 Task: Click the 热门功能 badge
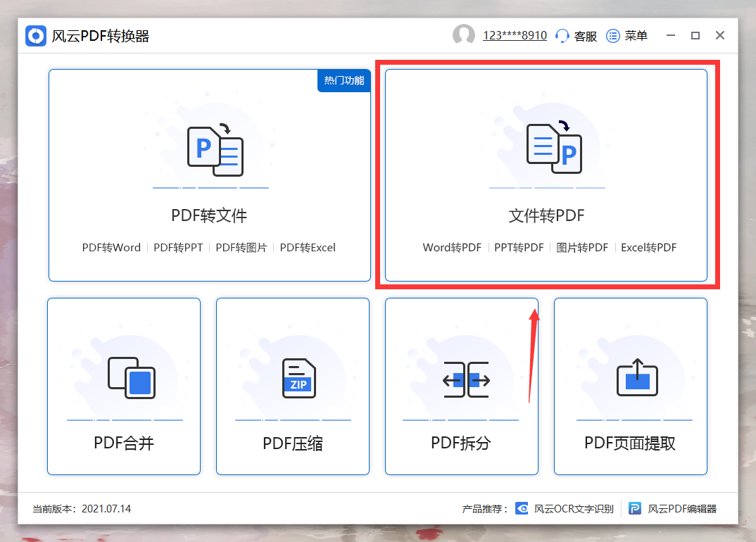(344, 80)
